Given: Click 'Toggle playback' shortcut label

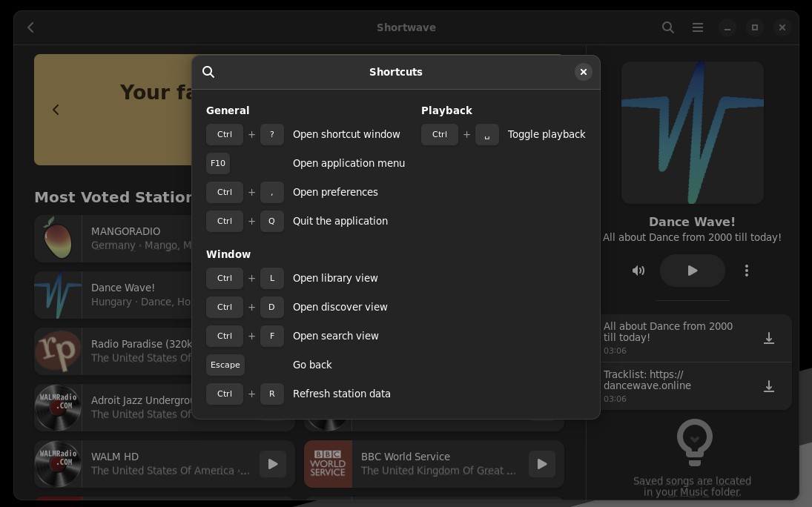Looking at the screenshot, I should coord(547,135).
